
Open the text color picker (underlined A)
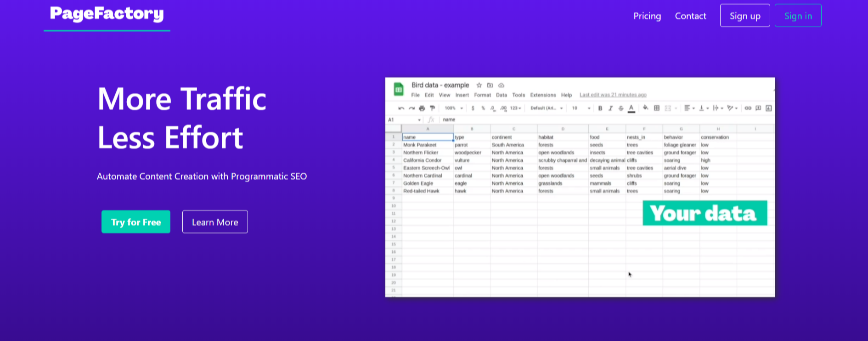click(x=631, y=108)
